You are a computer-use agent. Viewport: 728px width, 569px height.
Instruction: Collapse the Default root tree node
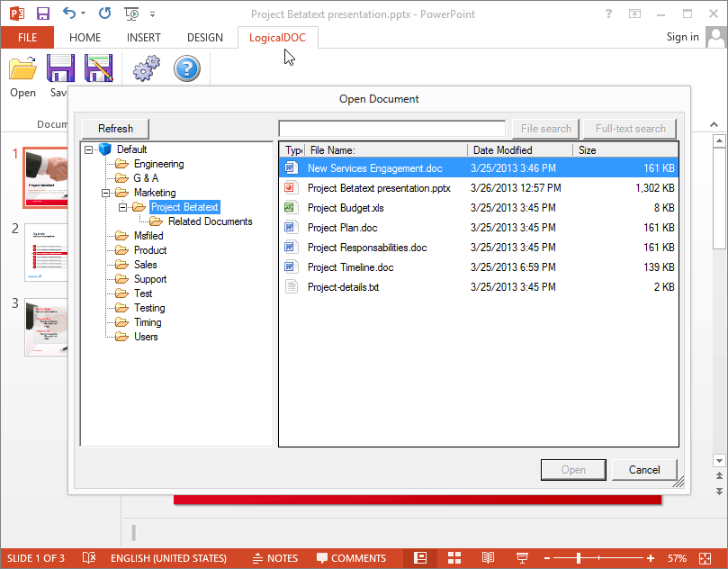tap(89, 149)
